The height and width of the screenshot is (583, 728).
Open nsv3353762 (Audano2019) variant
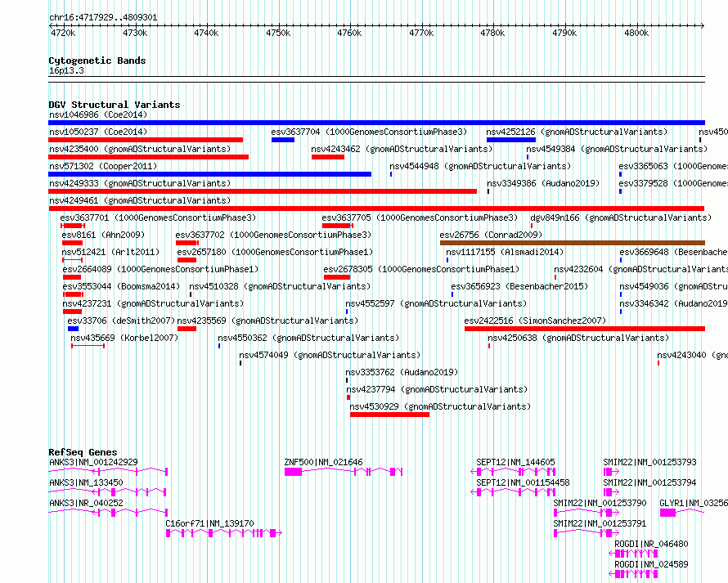coord(402,372)
